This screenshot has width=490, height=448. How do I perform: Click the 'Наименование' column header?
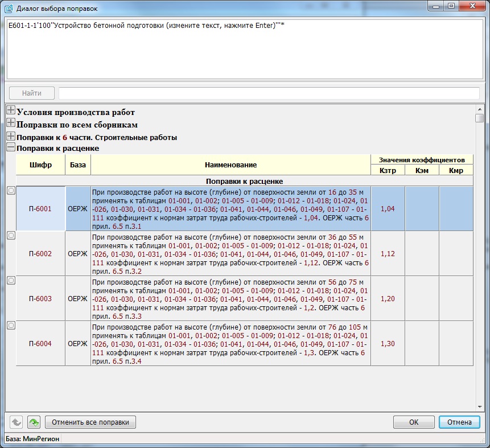pyautogui.click(x=230, y=165)
